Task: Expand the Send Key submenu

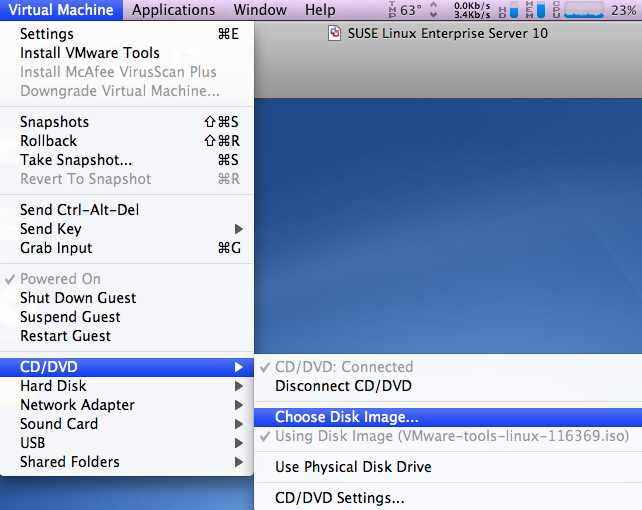Action: 127,229
